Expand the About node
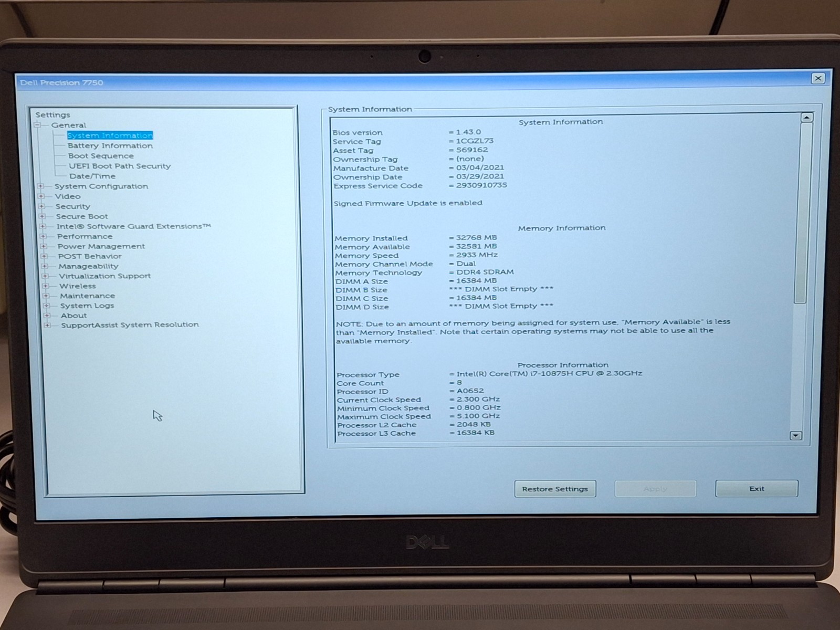This screenshot has width=840, height=630. 47,316
